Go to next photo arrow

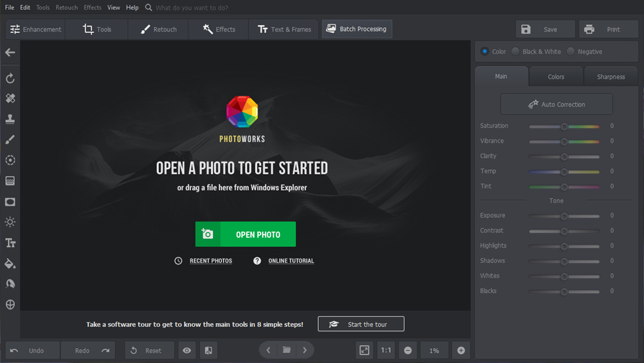tap(305, 350)
